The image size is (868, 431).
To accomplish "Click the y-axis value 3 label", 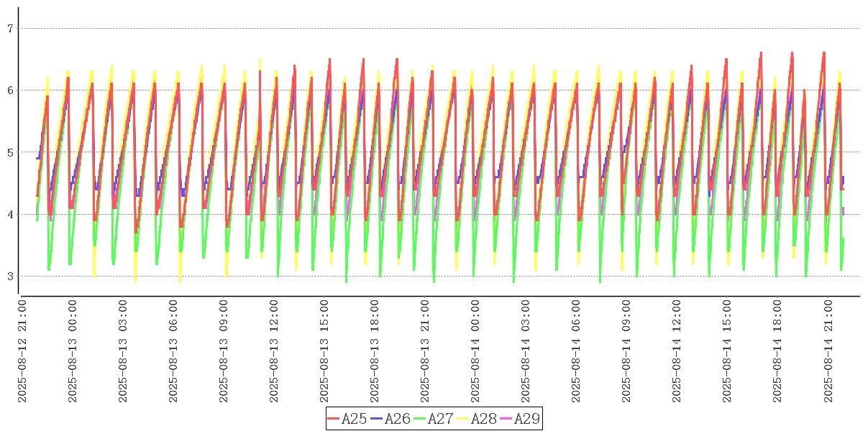I will pos(10,277).
